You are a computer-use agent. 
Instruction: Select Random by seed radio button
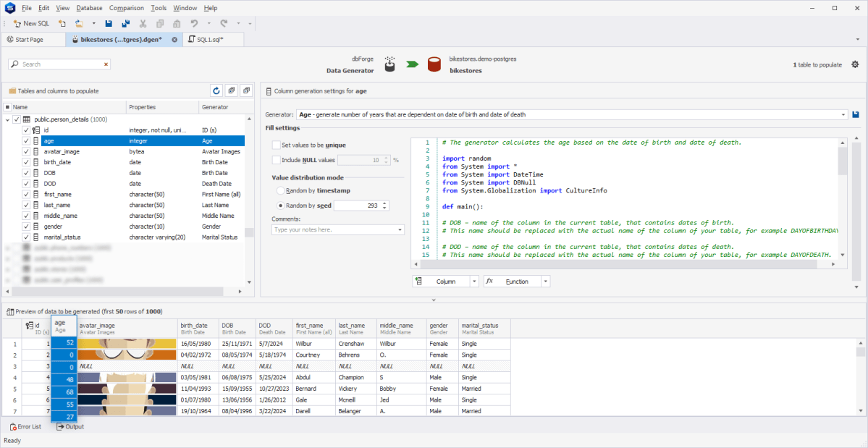click(x=280, y=206)
